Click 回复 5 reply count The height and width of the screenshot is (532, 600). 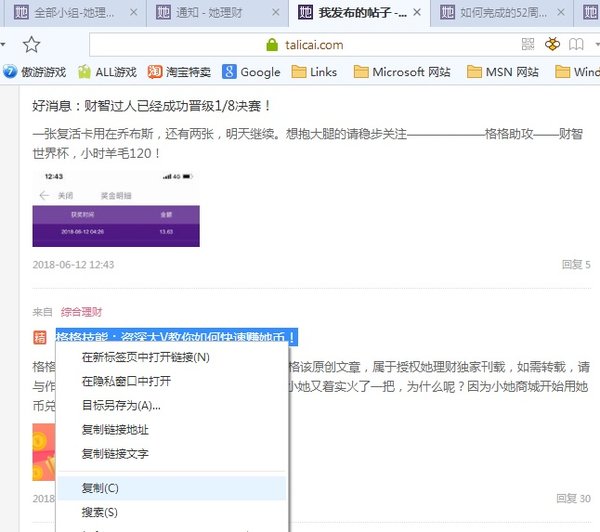tap(576, 264)
